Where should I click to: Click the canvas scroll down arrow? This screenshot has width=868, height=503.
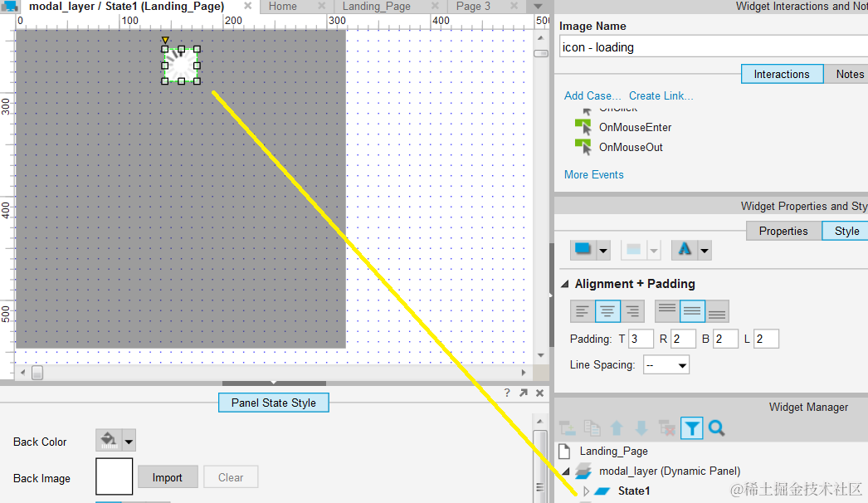click(541, 355)
